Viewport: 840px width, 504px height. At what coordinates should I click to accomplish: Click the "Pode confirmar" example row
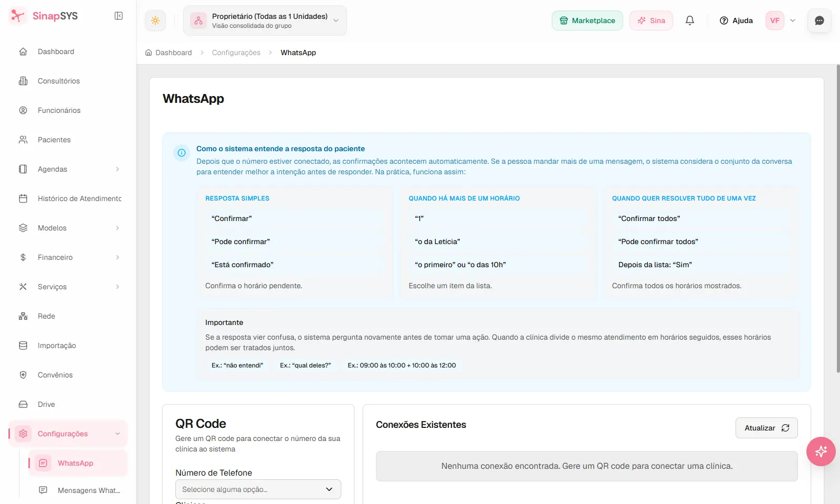click(295, 241)
